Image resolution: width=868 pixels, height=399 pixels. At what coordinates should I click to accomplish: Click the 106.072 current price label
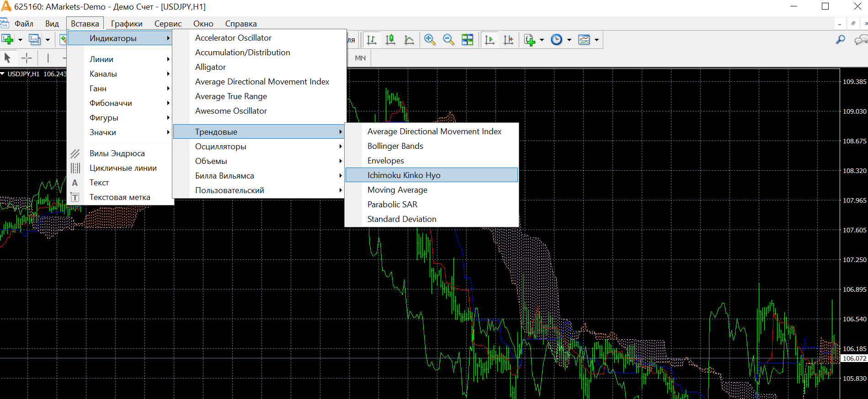854,358
